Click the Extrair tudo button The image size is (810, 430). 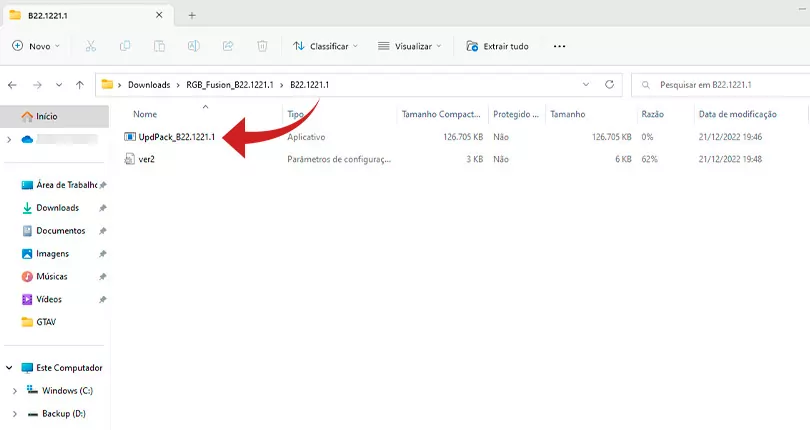point(497,46)
